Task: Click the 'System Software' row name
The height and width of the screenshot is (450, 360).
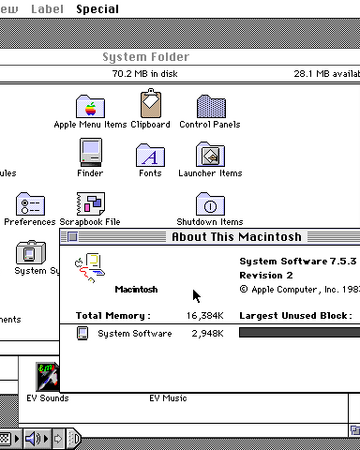Action: (135, 334)
